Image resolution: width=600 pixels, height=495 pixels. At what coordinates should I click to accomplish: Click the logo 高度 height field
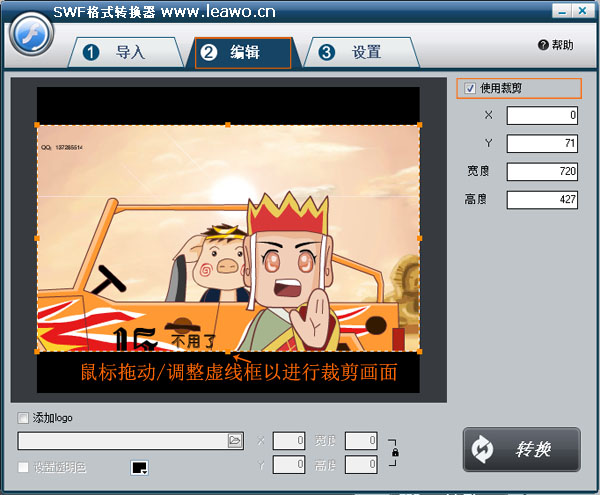361,464
